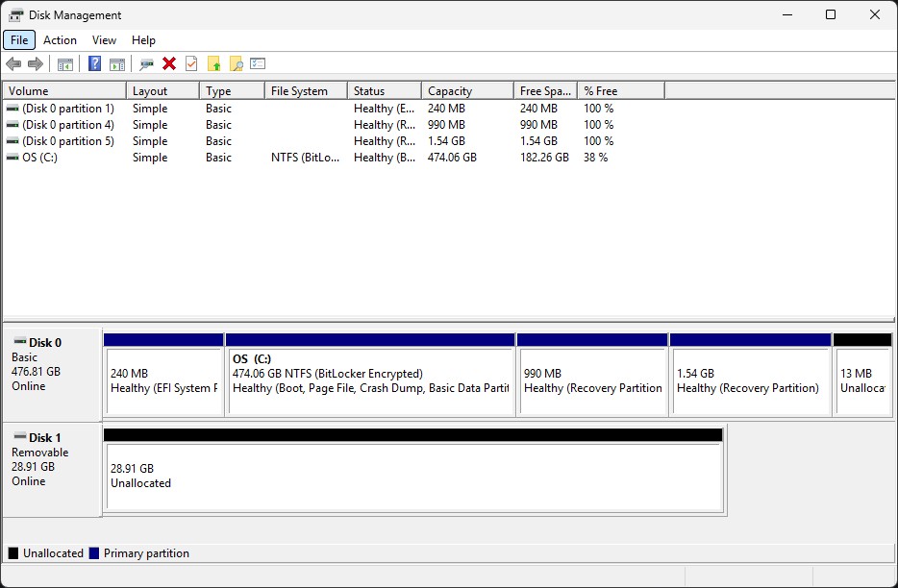
Task: Toggle the Show/Hide Action Pane icon
Action: pos(117,63)
